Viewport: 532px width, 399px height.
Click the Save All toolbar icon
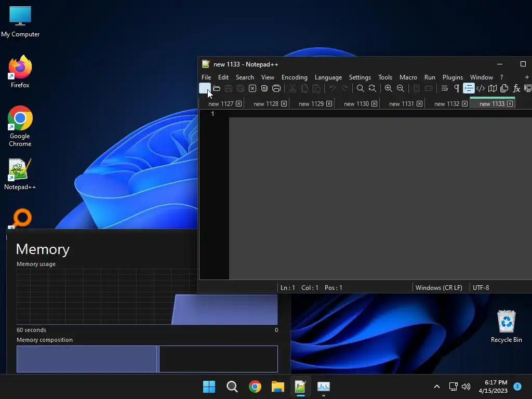point(240,88)
